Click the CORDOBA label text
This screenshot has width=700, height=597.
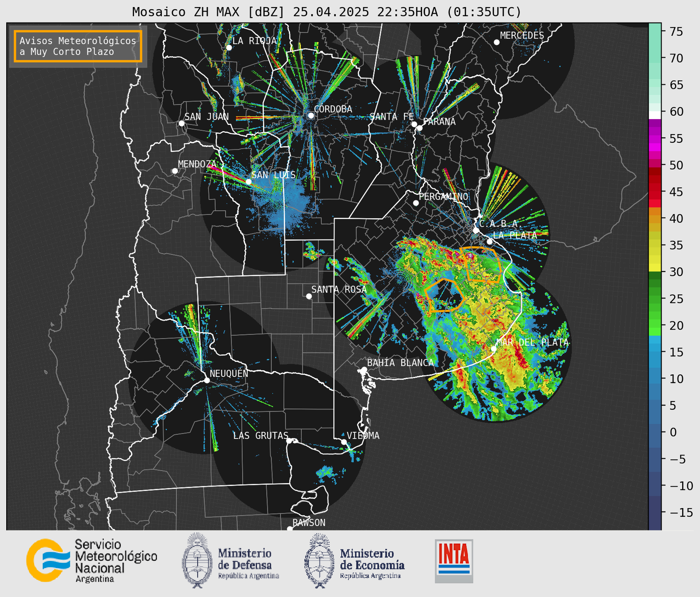point(333,109)
